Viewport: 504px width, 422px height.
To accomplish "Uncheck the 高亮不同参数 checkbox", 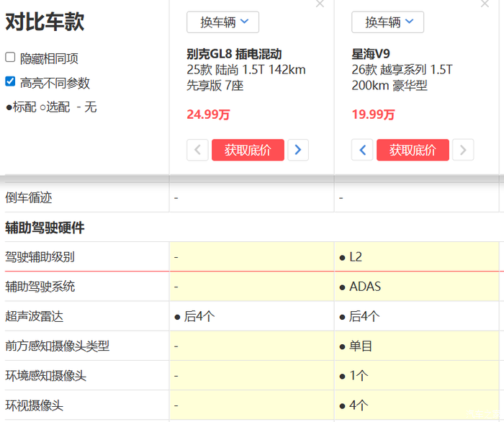I will pos(10,82).
